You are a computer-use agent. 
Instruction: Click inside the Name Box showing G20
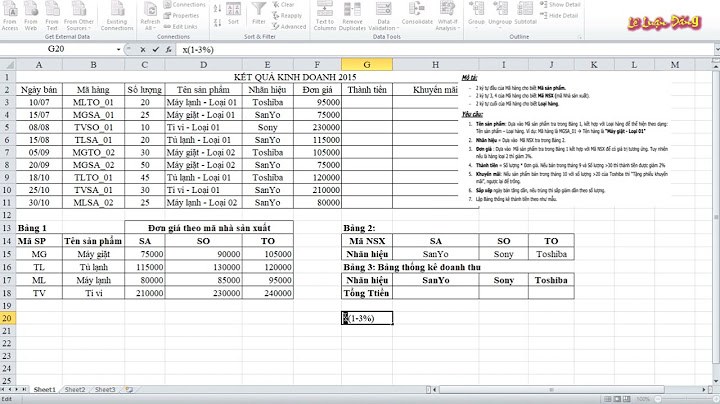pos(57,49)
